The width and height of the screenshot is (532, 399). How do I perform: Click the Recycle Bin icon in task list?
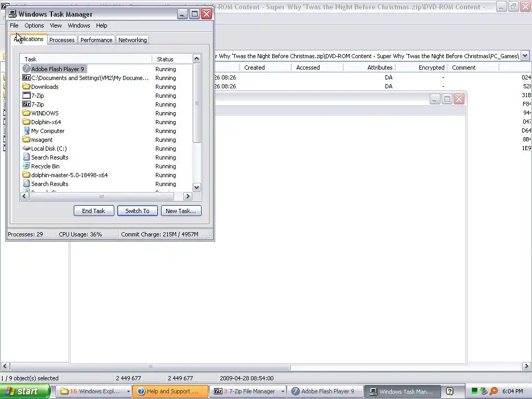coord(26,166)
